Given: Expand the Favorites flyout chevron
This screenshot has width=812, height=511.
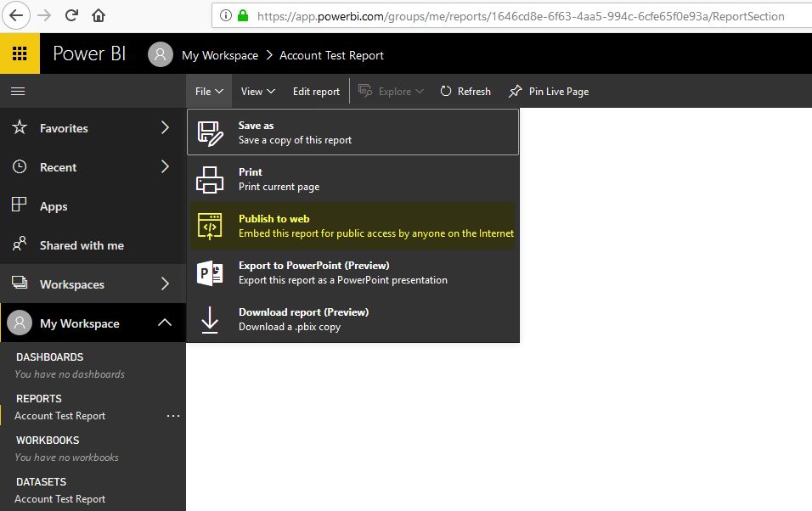Looking at the screenshot, I should coord(165,127).
